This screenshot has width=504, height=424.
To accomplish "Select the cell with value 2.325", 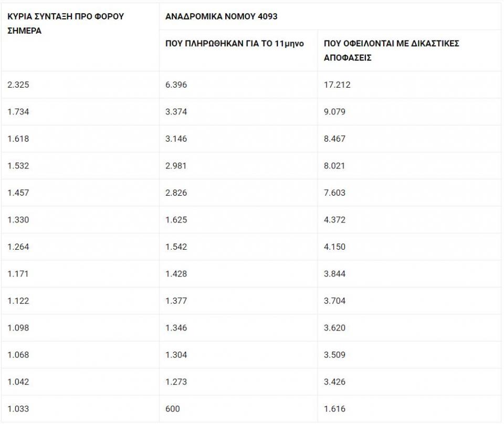I will click(x=18, y=85).
